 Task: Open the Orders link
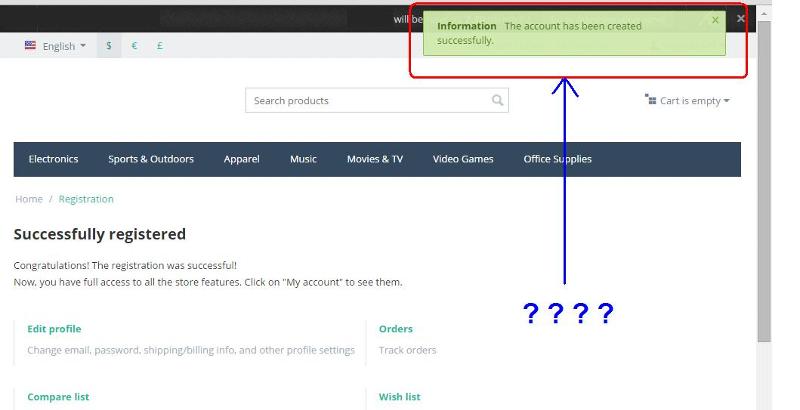coord(395,329)
